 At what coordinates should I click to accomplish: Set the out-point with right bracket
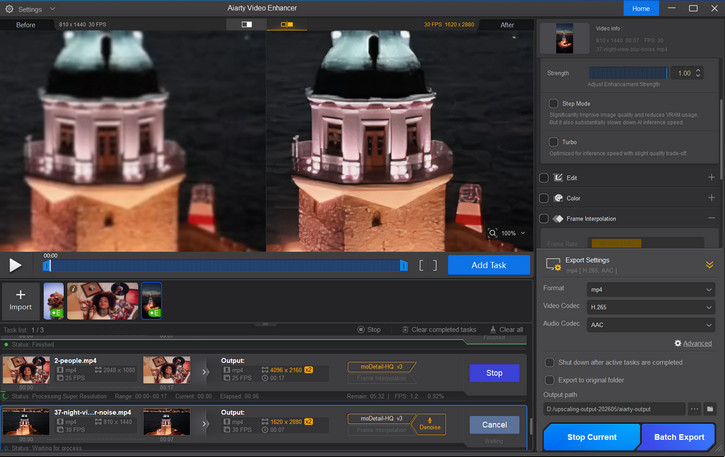[x=435, y=266]
